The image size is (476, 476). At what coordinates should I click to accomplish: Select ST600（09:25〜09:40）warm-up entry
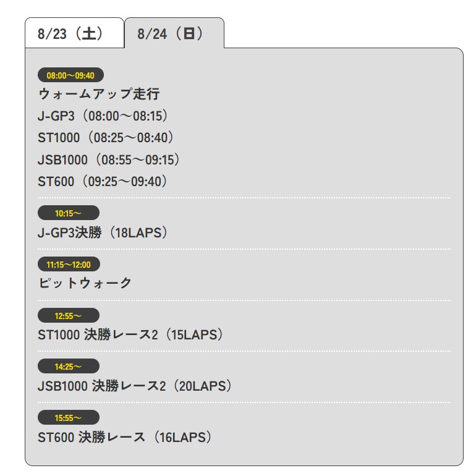[103, 181]
